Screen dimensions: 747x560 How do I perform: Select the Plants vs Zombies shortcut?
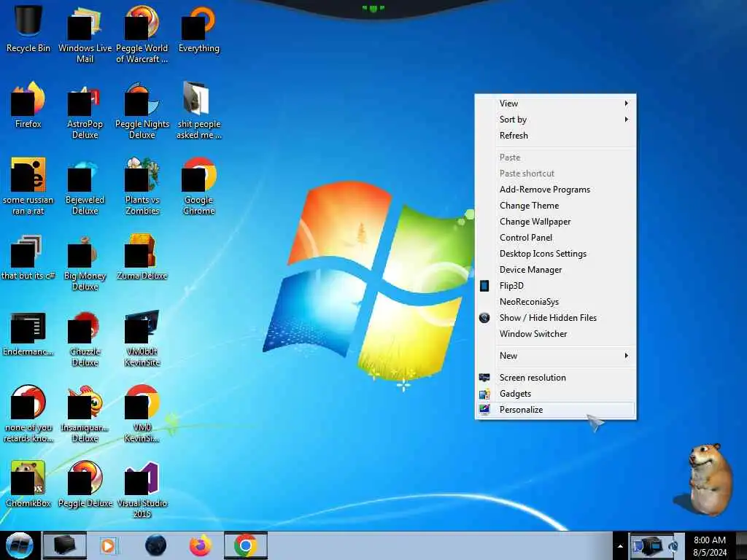pyautogui.click(x=142, y=187)
